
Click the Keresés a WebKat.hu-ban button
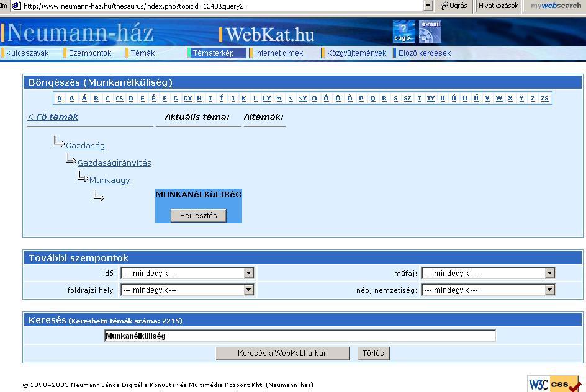tap(282, 353)
